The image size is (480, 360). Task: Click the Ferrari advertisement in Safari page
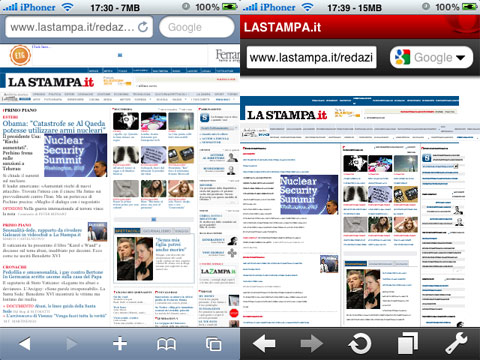tap(227, 55)
